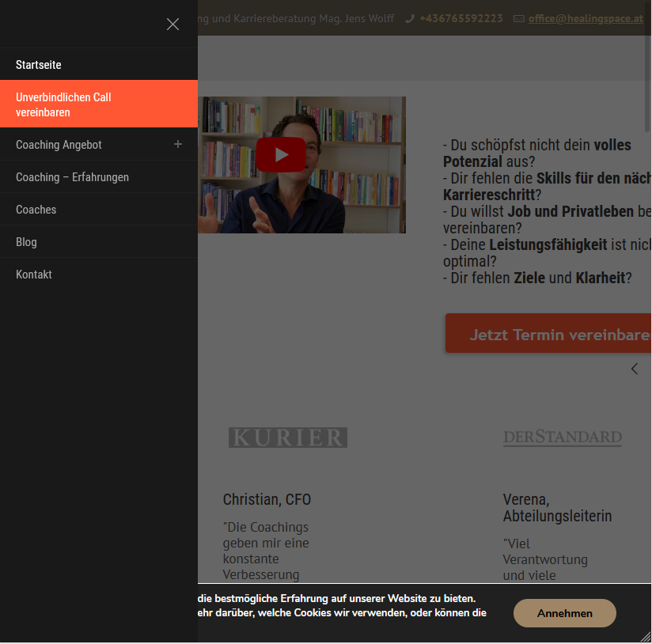Viewport: 652px width, 644px height.
Task: Close the side menu with the X icon
Action: click(x=172, y=24)
